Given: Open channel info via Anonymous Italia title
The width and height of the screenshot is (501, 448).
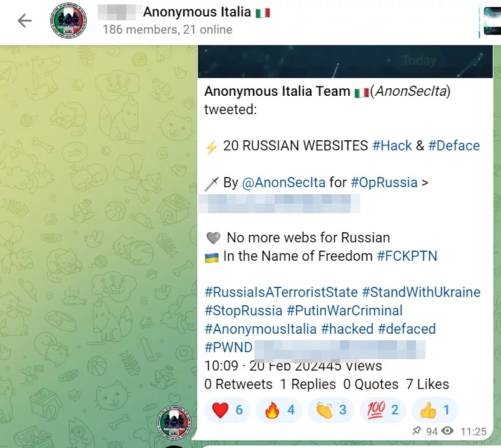Looking at the screenshot, I should (197, 12).
